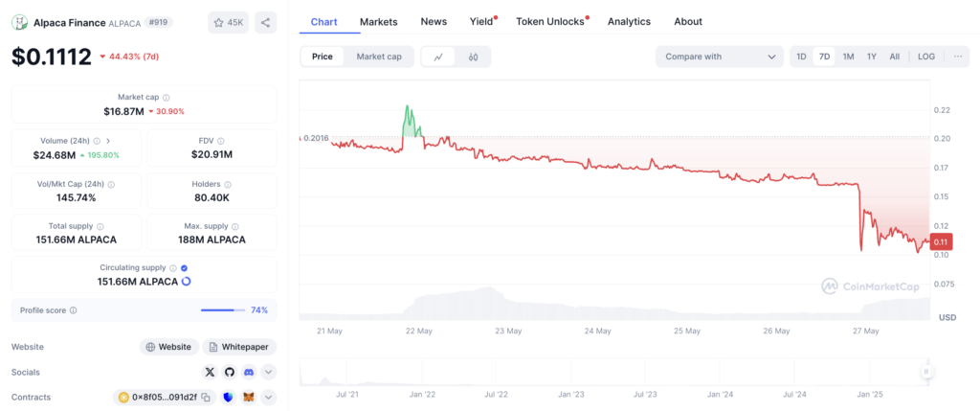Add token to MetaMask via fox icon
This screenshot has width=980, height=411.
click(x=249, y=398)
